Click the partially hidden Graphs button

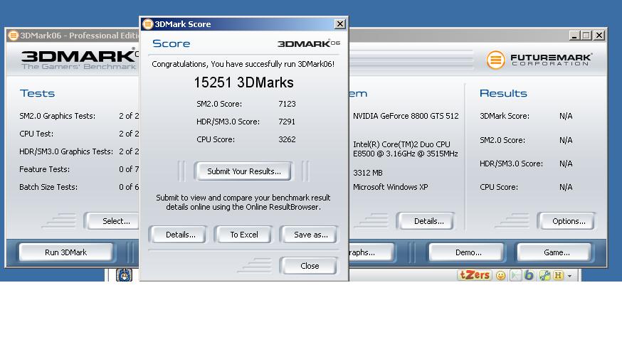[371, 252]
